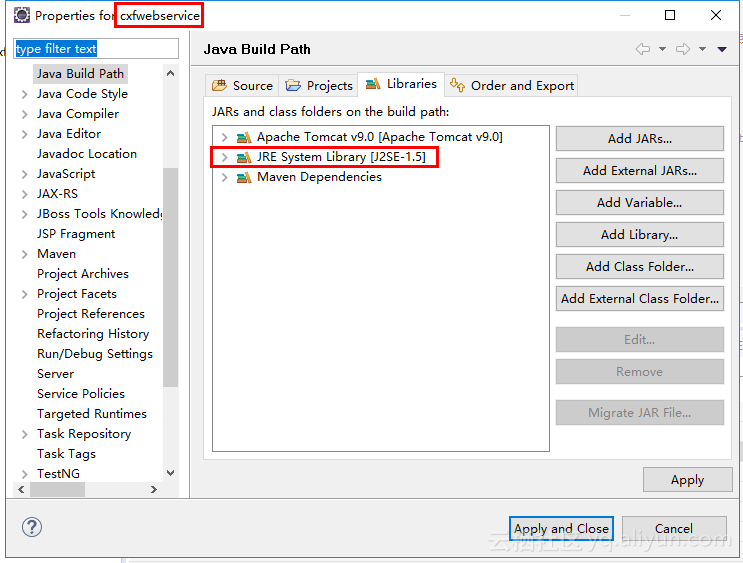This screenshot has width=743, height=563.
Task: Select Java Build Path in tree
Action: (81, 74)
